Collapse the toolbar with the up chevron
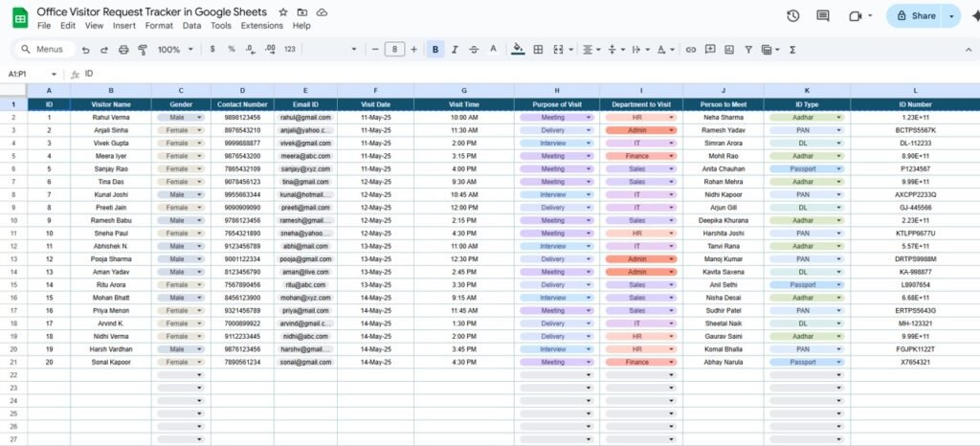Viewport: 980px width, 446px height. click(x=969, y=50)
